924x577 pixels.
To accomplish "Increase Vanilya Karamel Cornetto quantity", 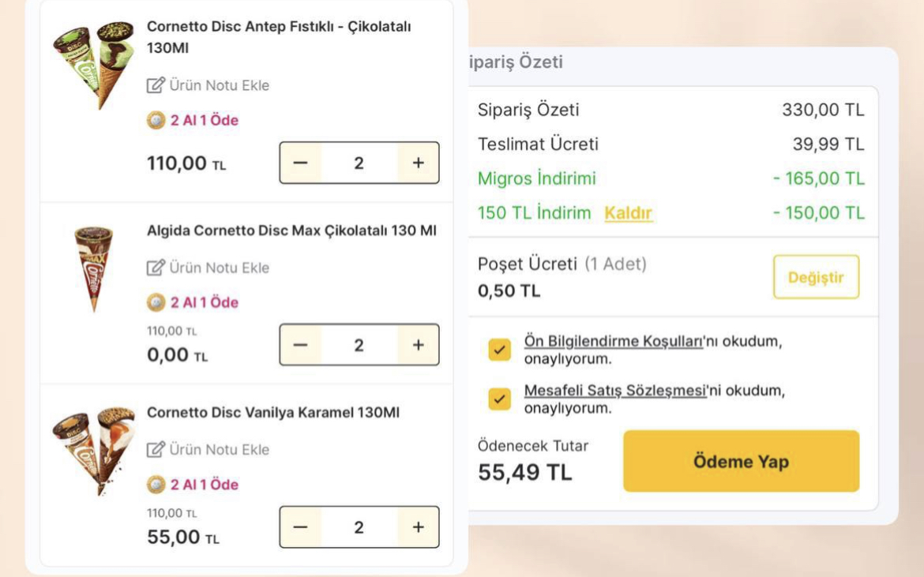I will coord(418,527).
